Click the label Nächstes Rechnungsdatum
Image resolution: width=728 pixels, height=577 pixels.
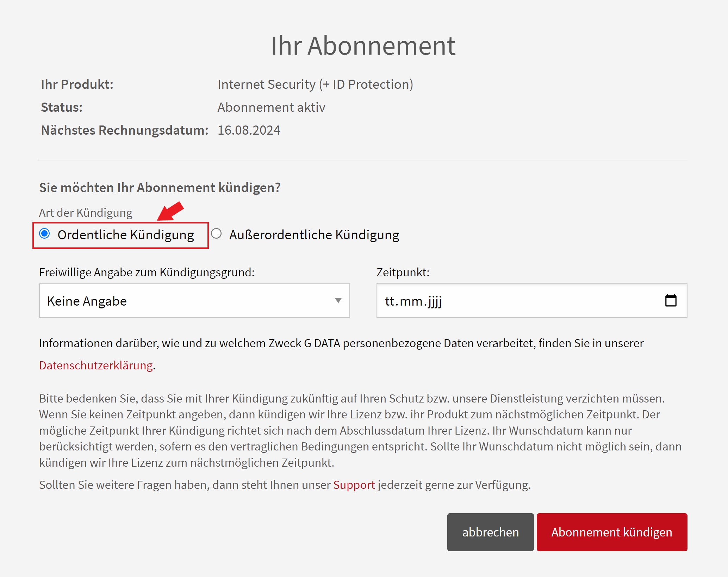click(x=125, y=130)
